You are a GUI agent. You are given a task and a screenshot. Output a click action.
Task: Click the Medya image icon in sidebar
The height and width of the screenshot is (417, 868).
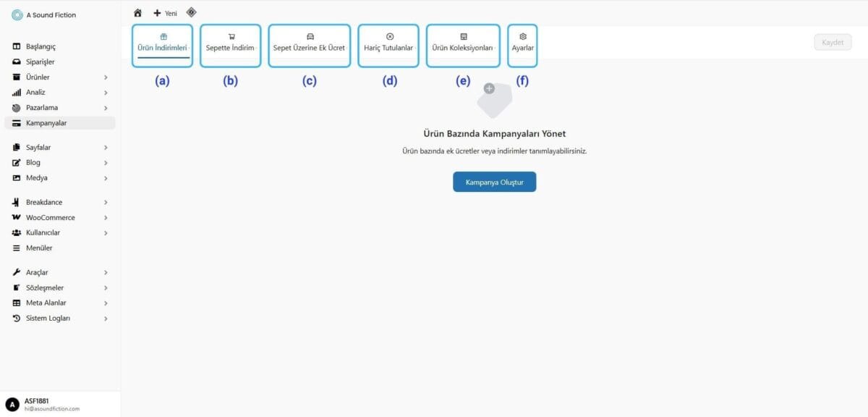tap(17, 178)
